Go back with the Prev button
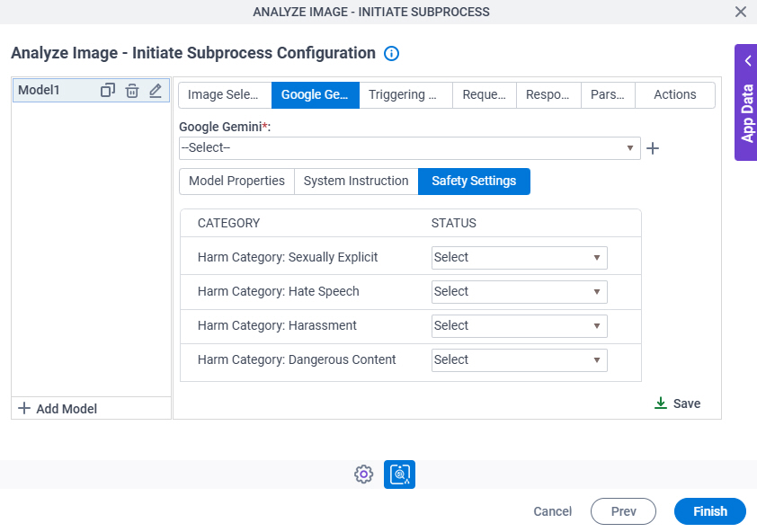The width and height of the screenshot is (757, 532). [623, 511]
